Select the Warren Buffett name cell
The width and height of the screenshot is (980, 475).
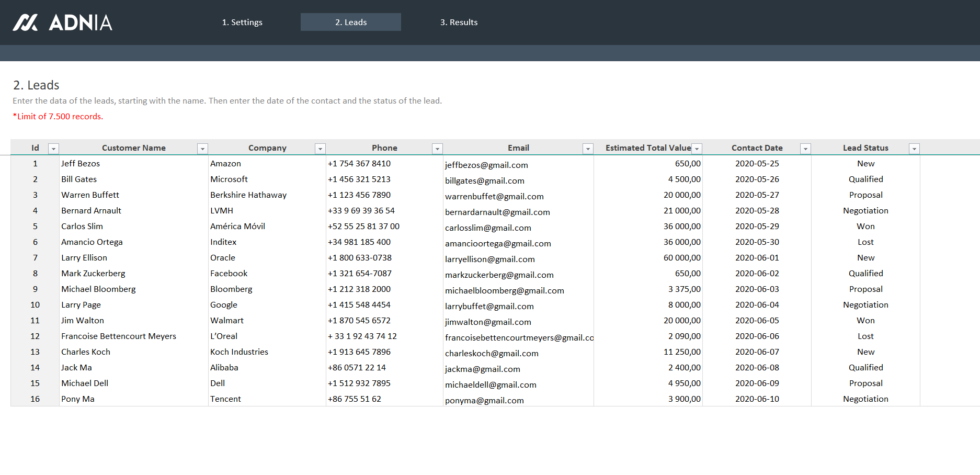click(90, 195)
